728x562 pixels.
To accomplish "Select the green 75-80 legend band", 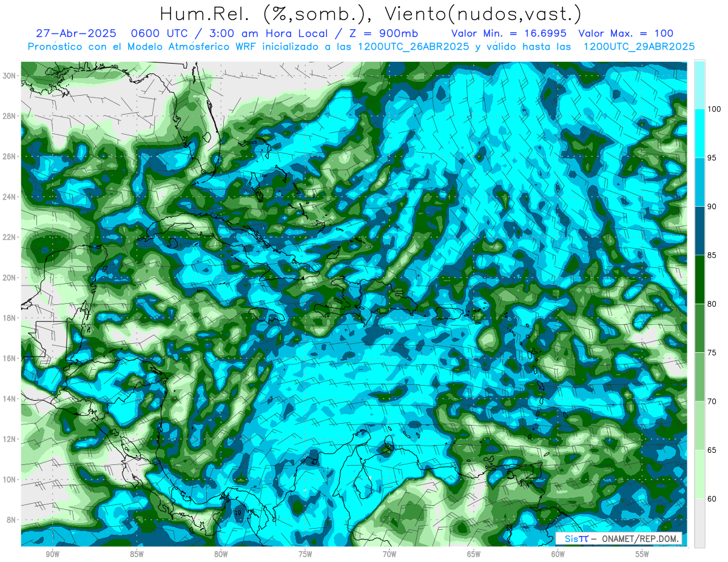I will click(699, 328).
